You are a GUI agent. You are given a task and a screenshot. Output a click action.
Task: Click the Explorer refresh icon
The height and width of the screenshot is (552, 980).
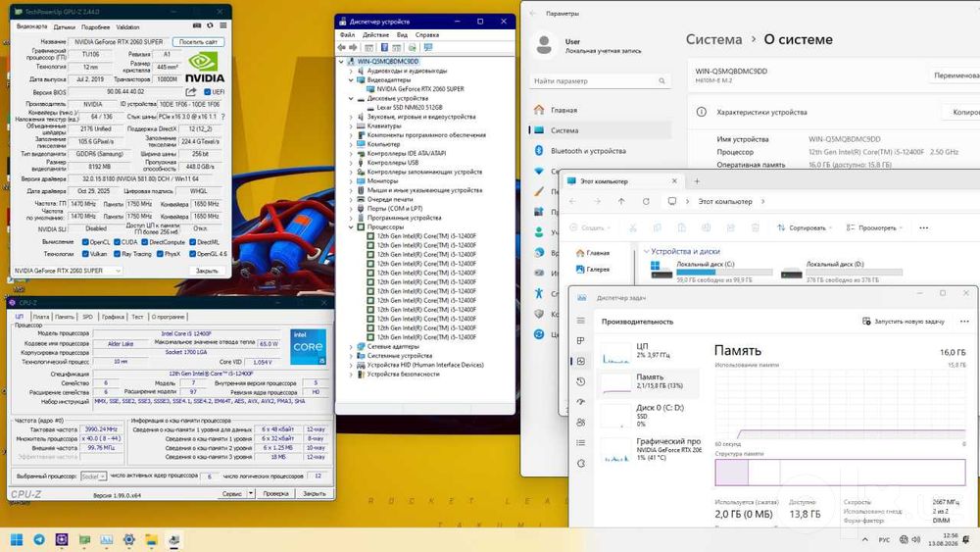[646, 201]
